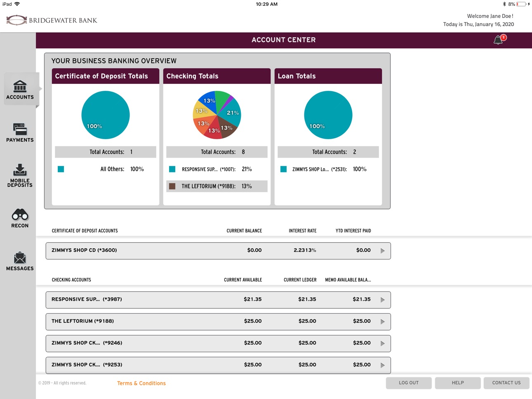
Task: Select ZIMMYS SHOP Lo (*2531) legend entry
Action: (x=328, y=169)
